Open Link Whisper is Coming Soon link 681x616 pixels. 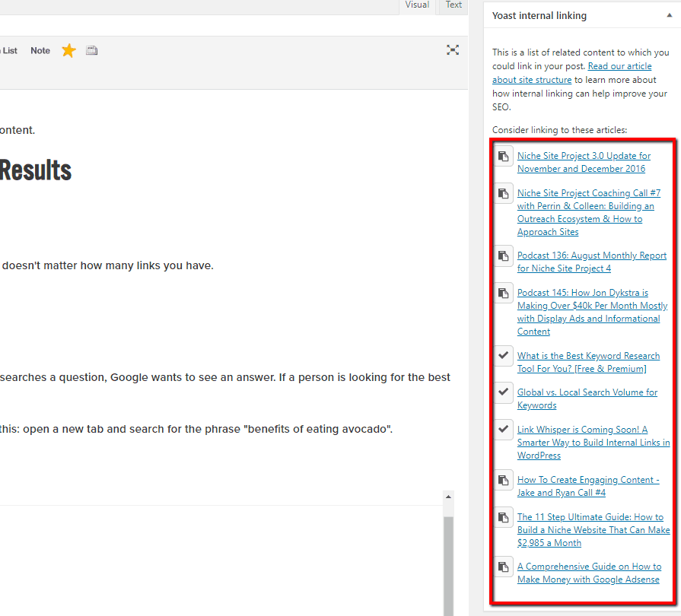coord(593,443)
